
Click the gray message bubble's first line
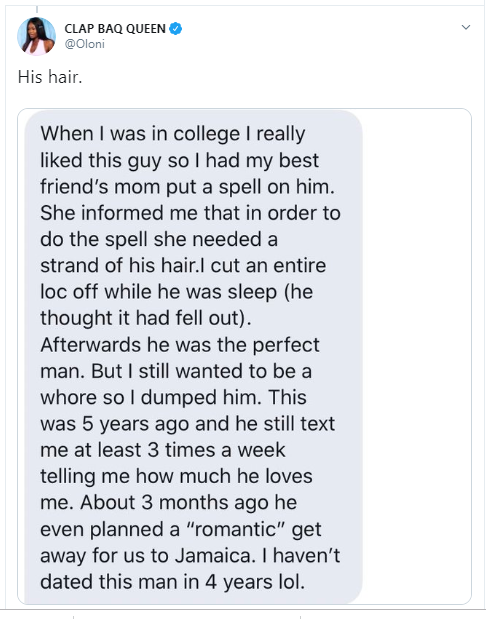pyautogui.click(x=173, y=134)
